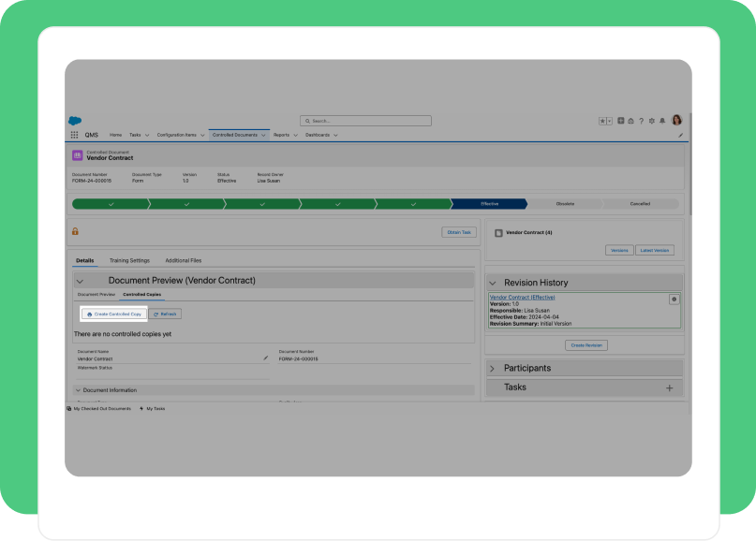This screenshot has height=541, width=756.
Task: Click the favorites star icon
Action: (602, 121)
